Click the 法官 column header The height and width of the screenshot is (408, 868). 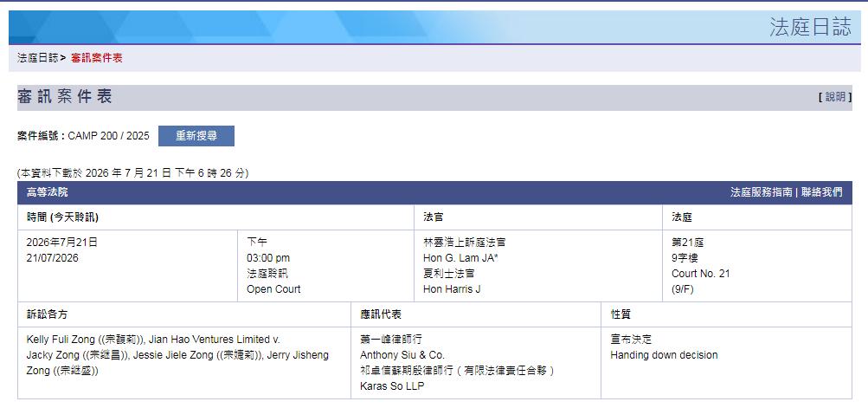click(434, 217)
